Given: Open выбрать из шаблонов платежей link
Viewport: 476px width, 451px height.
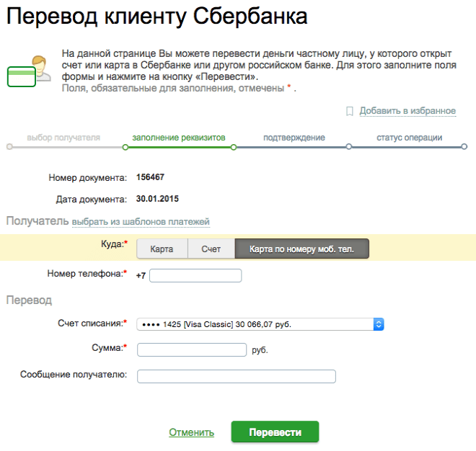Looking at the screenshot, I should [141, 222].
